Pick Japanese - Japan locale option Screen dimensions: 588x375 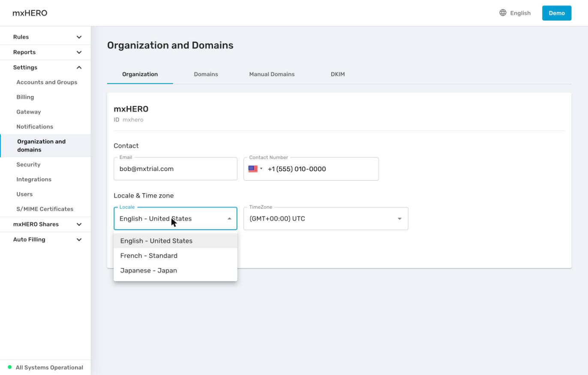click(175, 271)
